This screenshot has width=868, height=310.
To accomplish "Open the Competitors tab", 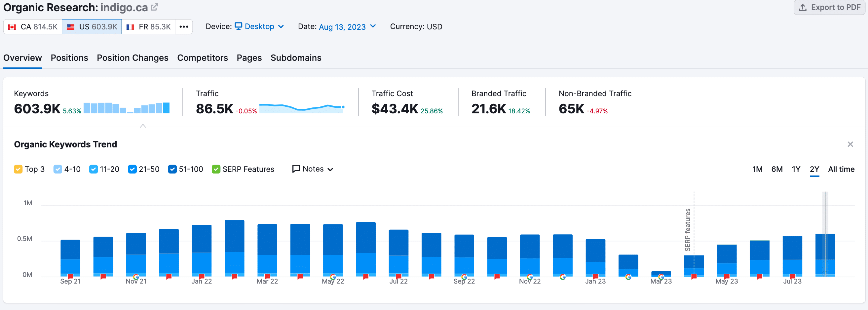I will coord(203,58).
